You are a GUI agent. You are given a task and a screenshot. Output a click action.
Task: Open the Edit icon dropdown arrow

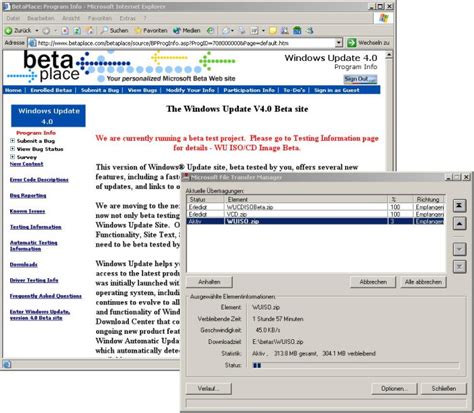coord(263,31)
